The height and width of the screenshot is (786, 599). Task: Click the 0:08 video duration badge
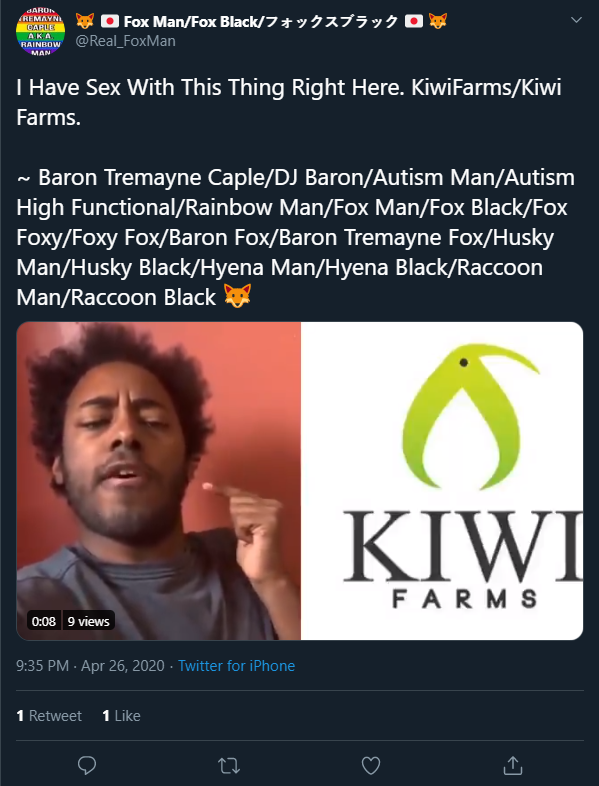pyautogui.click(x=44, y=621)
